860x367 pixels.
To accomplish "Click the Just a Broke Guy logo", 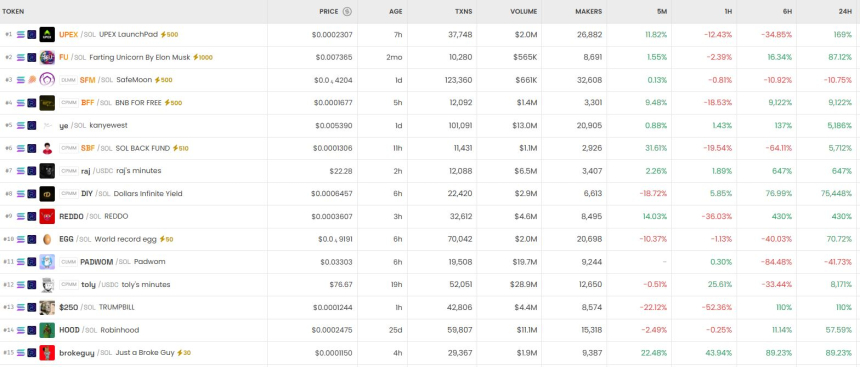I will click(x=47, y=353).
